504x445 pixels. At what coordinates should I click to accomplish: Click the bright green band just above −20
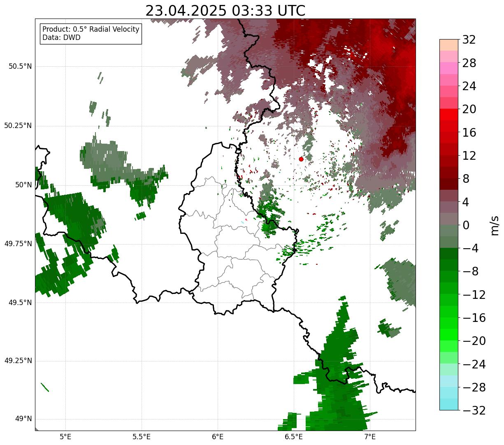click(x=449, y=335)
